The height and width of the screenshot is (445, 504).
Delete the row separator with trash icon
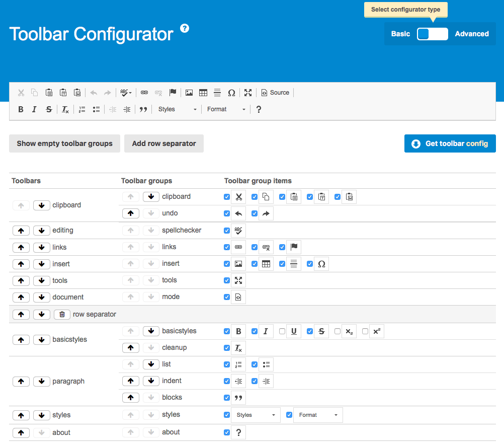click(62, 314)
